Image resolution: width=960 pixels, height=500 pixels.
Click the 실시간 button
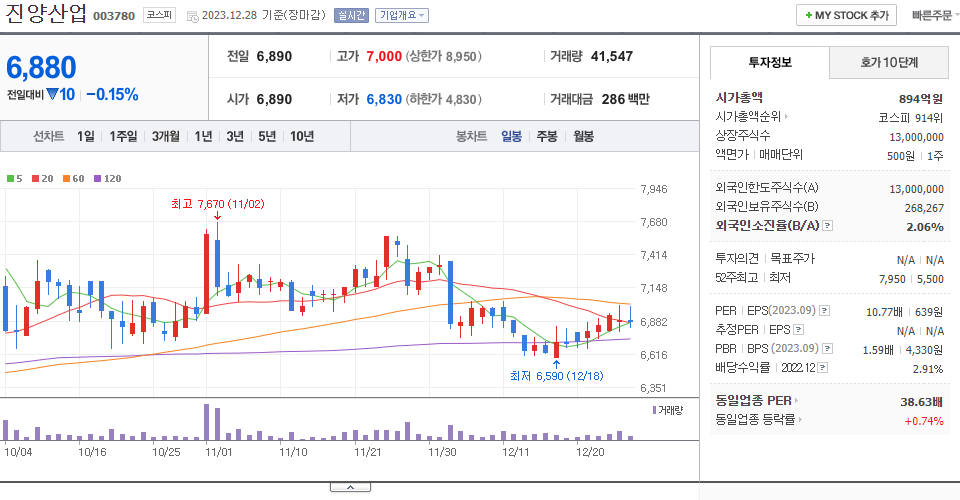point(351,15)
